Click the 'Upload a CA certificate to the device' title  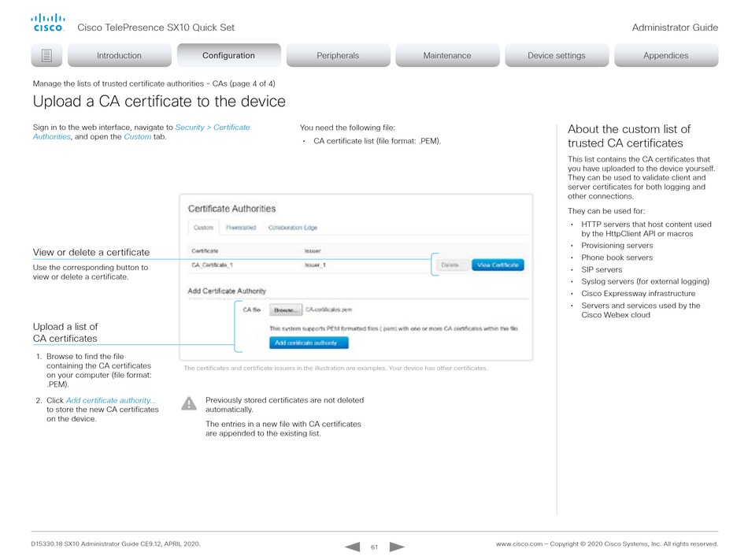click(x=159, y=101)
